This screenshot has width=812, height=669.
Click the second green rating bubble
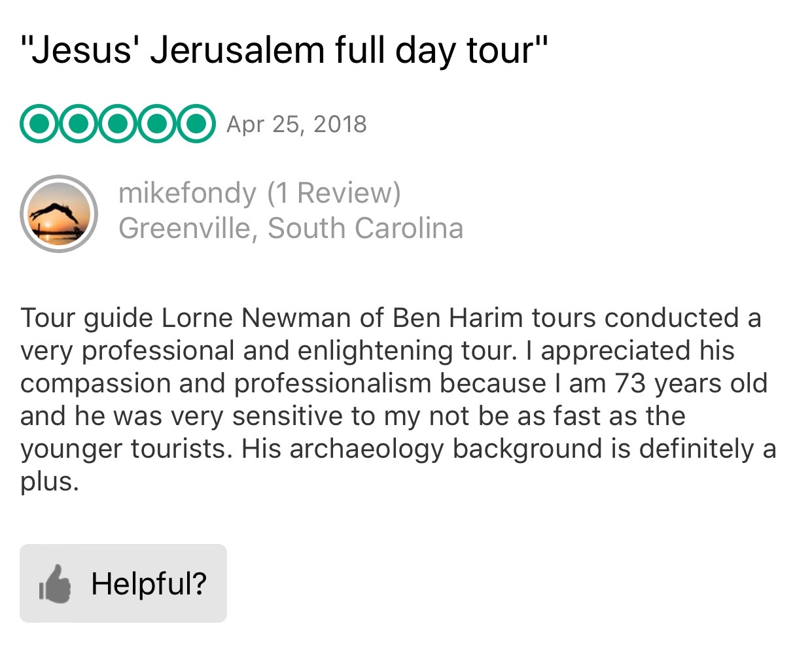[79, 124]
